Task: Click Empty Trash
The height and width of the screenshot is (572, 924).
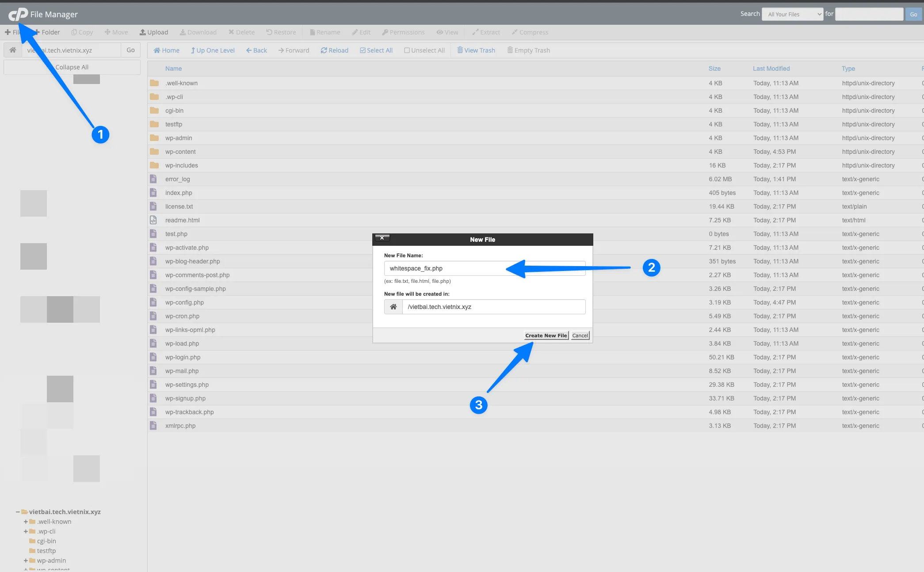Action: 528,50
